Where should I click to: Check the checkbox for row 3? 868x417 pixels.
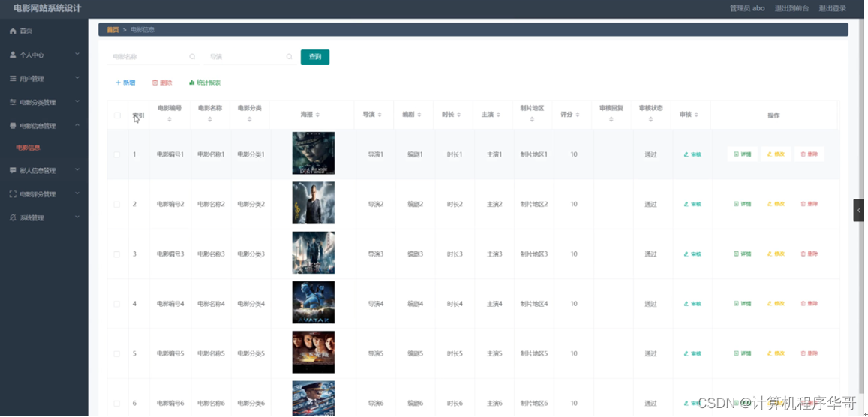[117, 253]
